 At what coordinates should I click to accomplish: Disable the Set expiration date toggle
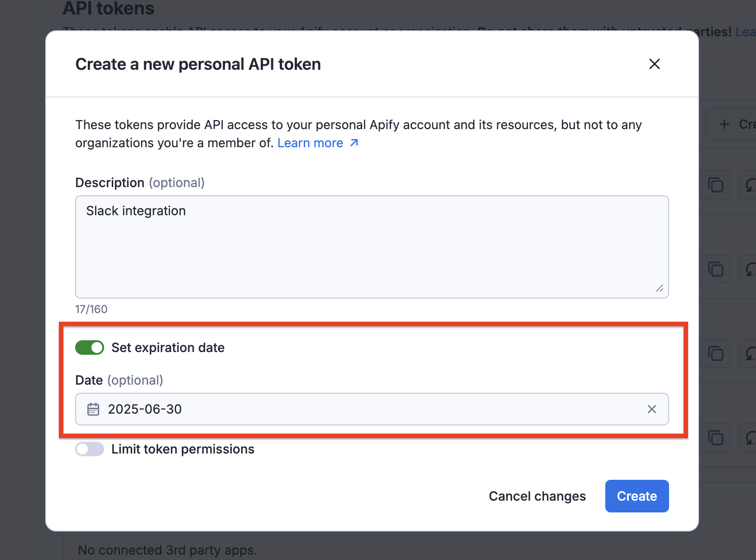coord(89,348)
